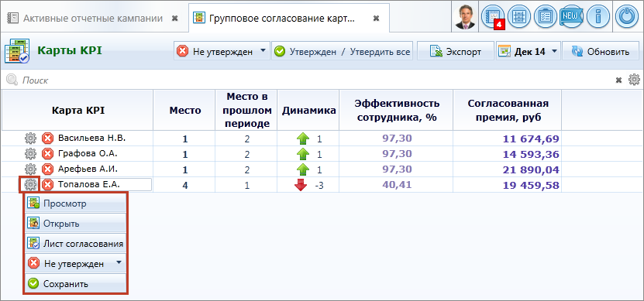Click the Обновить button
The height and width of the screenshot is (301, 644).
point(601,51)
